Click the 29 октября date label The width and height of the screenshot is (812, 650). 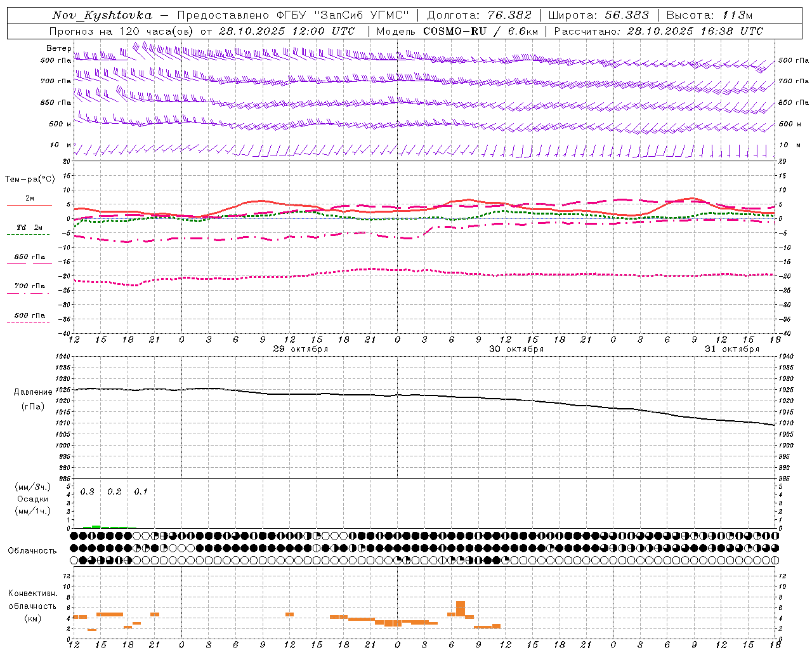coord(300,349)
